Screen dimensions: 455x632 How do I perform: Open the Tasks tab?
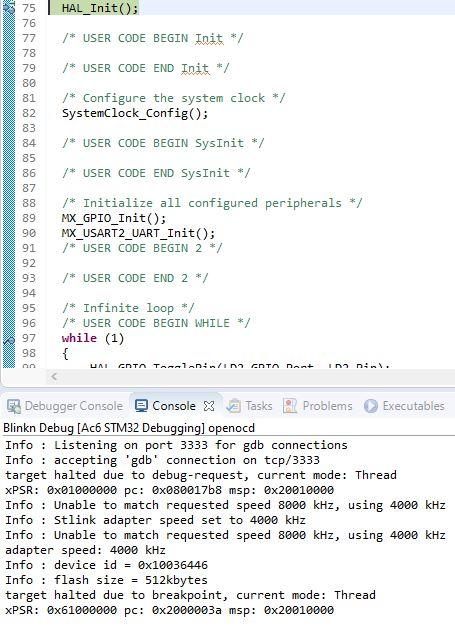[249, 406]
